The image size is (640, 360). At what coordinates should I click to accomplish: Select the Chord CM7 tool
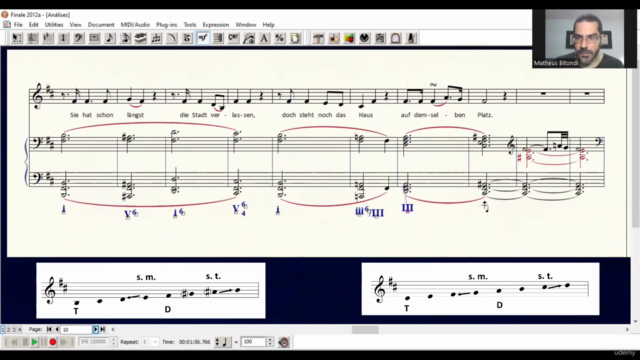click(233, 38)
